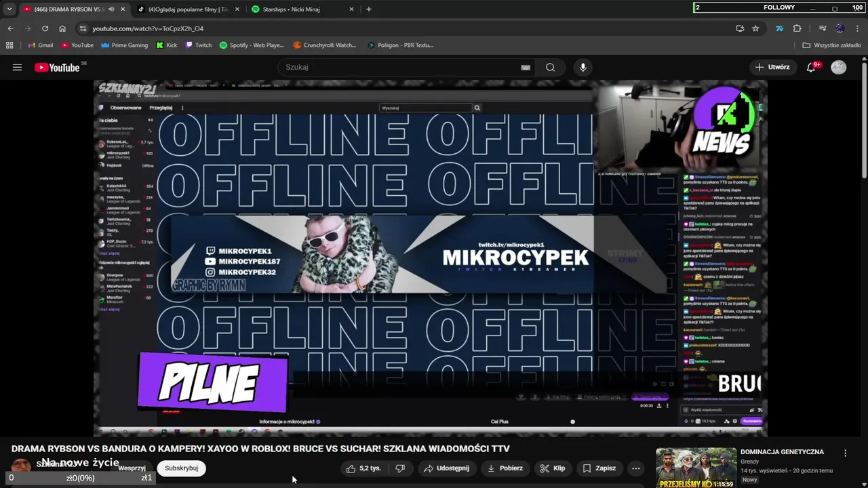The width and height of the screenshot is (868, 488).
Task: Go back with the browser back arrow
Action: click(x=10, y=28)
